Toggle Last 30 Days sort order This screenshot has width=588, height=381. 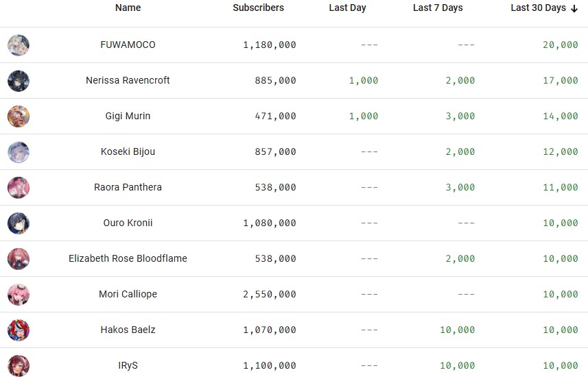538,8
